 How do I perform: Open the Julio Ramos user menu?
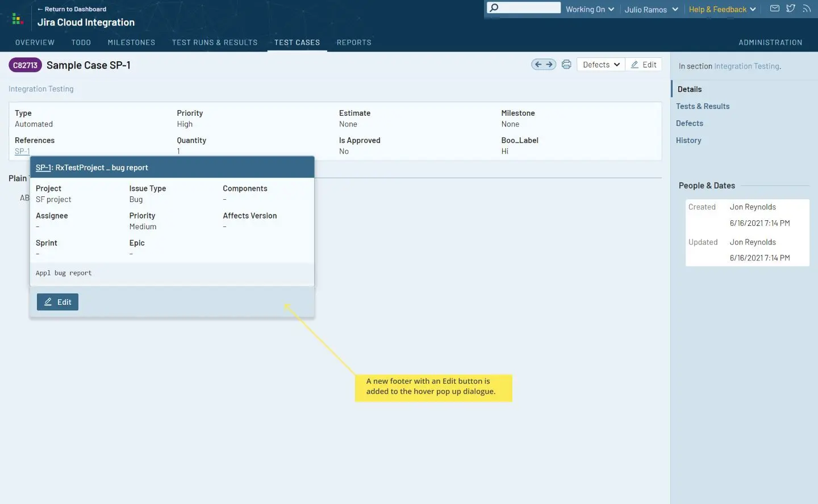[x=651, y=10]
